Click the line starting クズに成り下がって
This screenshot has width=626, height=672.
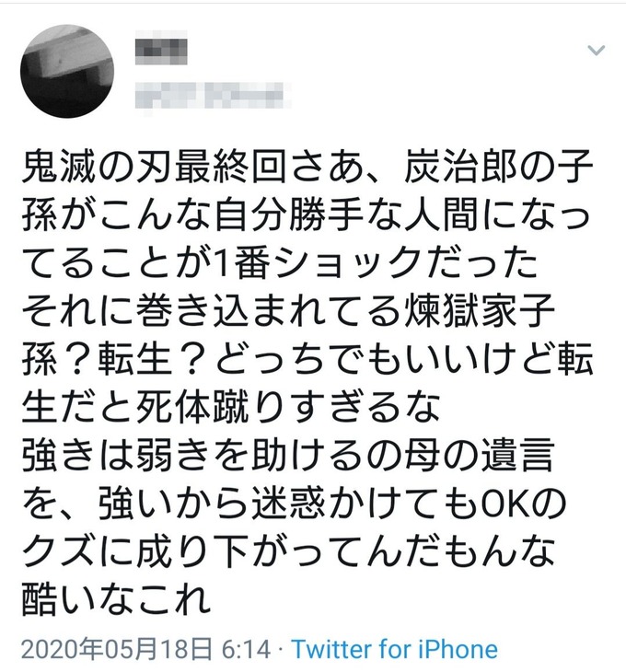click(x=288, y=551)
